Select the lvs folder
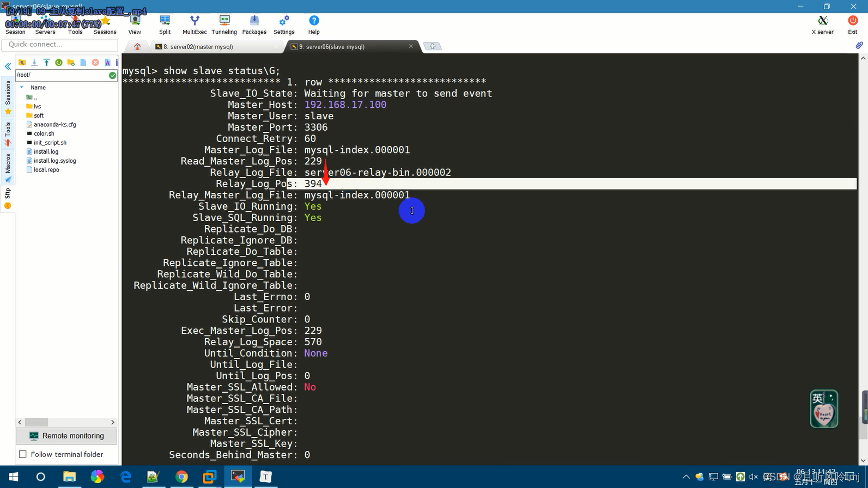 click(34, 106)
